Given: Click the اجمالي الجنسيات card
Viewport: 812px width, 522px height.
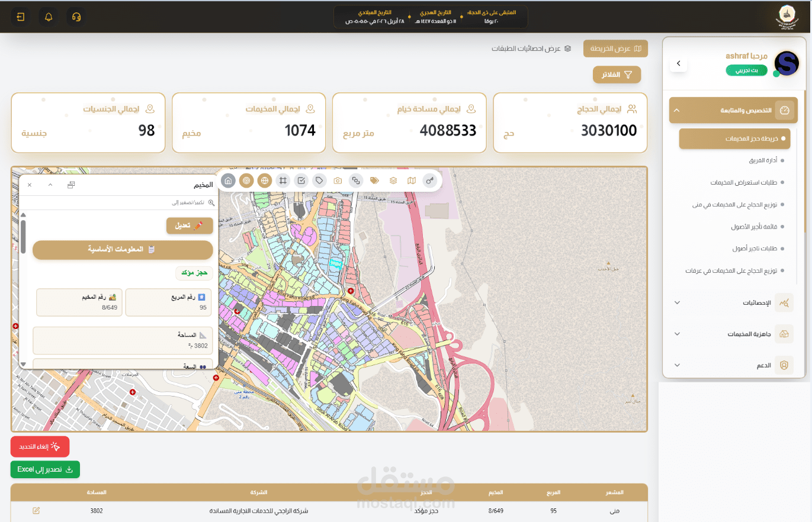Looking at the screenshot, I should pyautogui.click(x=88, y=123).
